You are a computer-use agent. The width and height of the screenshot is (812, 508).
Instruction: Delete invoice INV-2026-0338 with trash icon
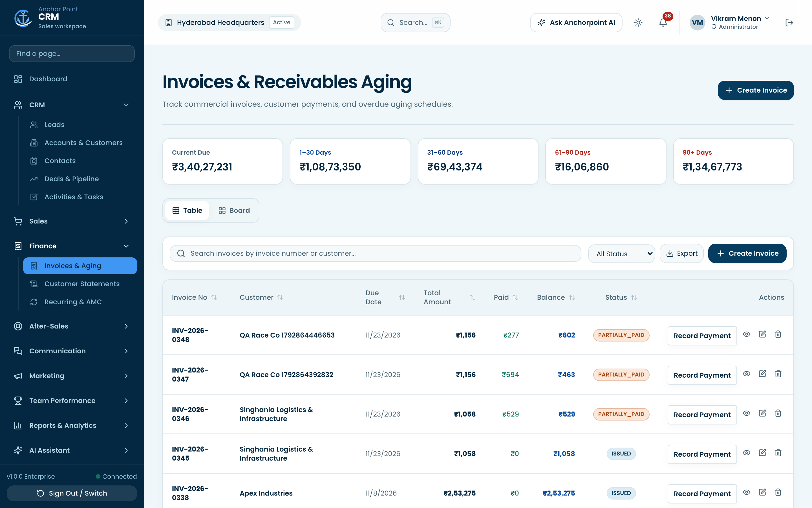[778, 492]
